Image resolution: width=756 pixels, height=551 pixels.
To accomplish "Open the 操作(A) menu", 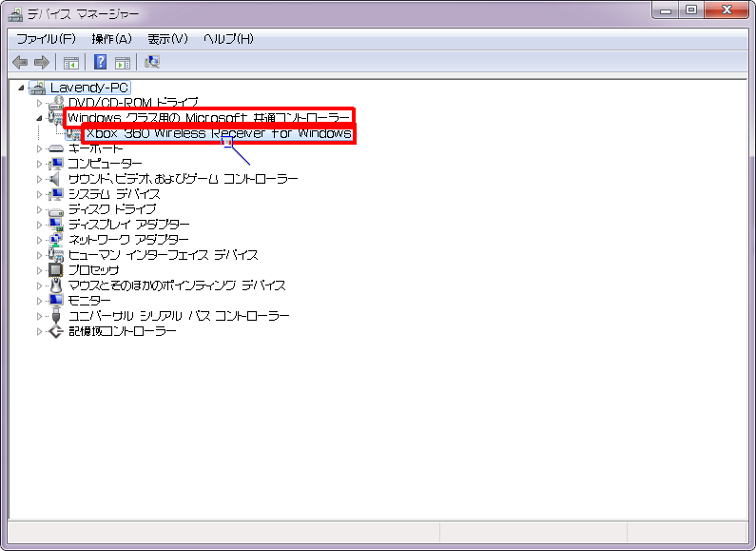I will click(112, 39).
